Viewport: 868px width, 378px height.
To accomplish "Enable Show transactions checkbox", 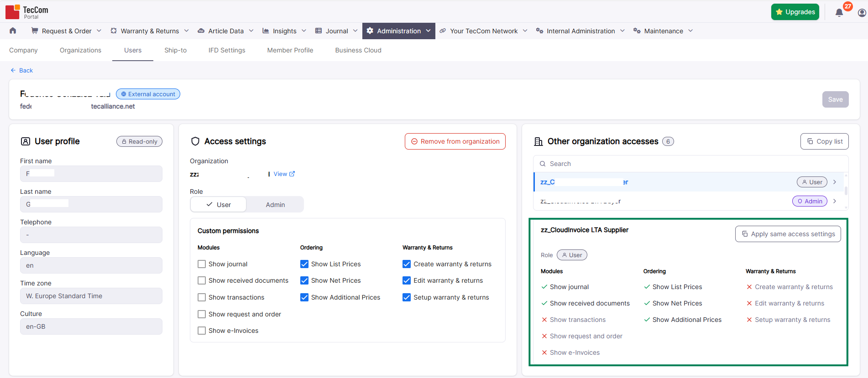I will click(x=202, y=297).
